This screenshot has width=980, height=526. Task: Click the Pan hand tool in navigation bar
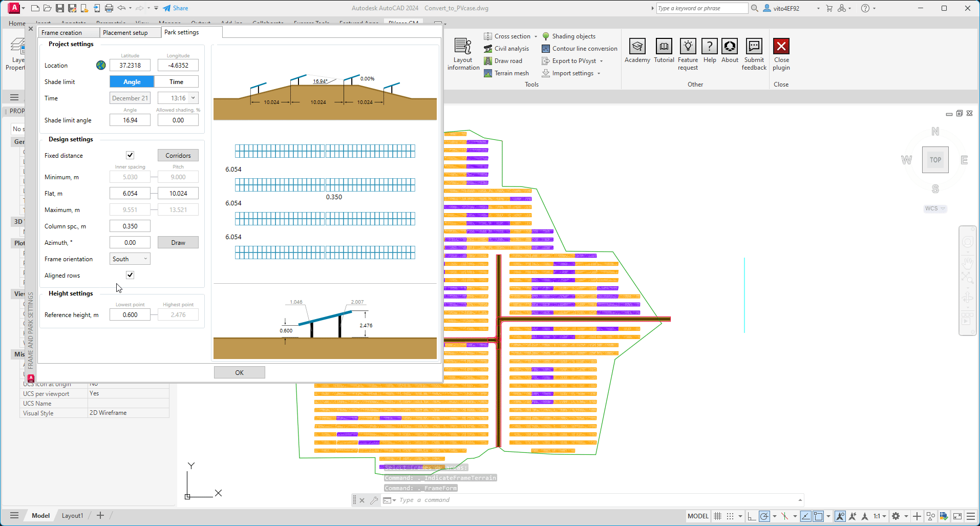[x=967, y=263]
